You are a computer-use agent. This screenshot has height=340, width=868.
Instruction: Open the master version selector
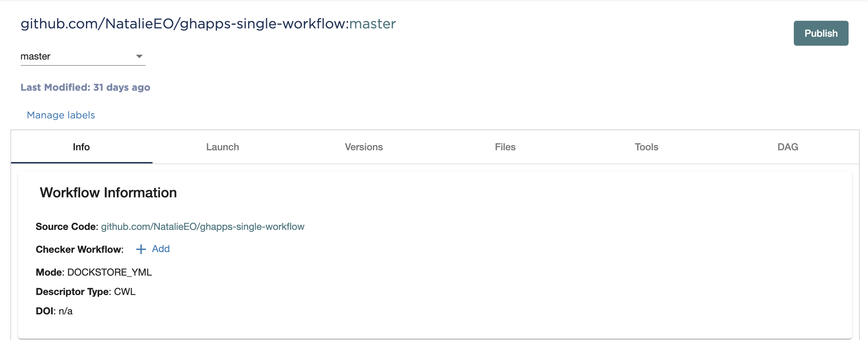83,56
